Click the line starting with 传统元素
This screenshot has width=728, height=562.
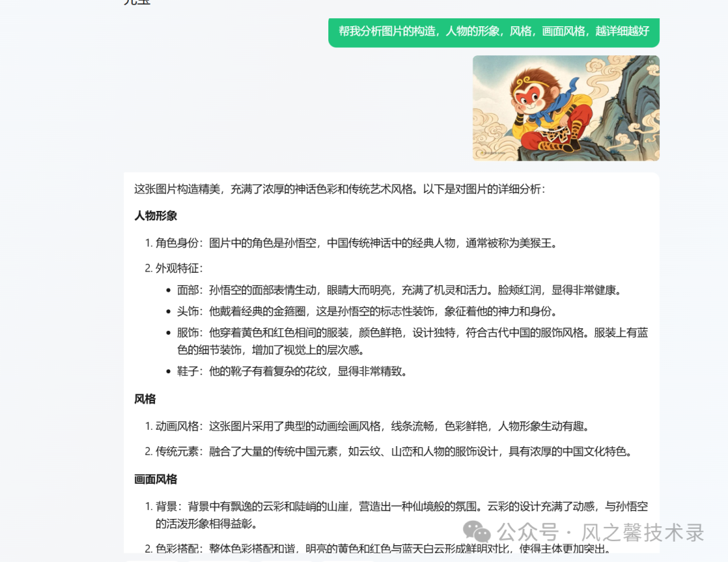point(388,451)
